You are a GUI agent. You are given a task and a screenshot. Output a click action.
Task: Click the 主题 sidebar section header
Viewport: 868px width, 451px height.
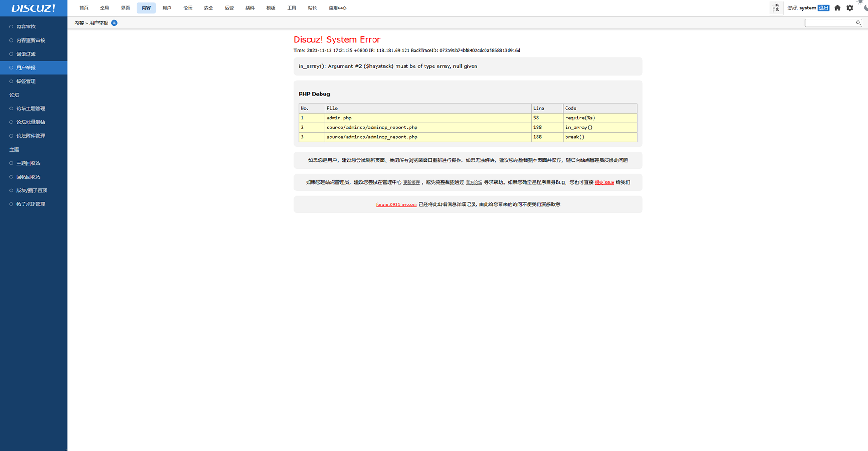pos(14,149)
